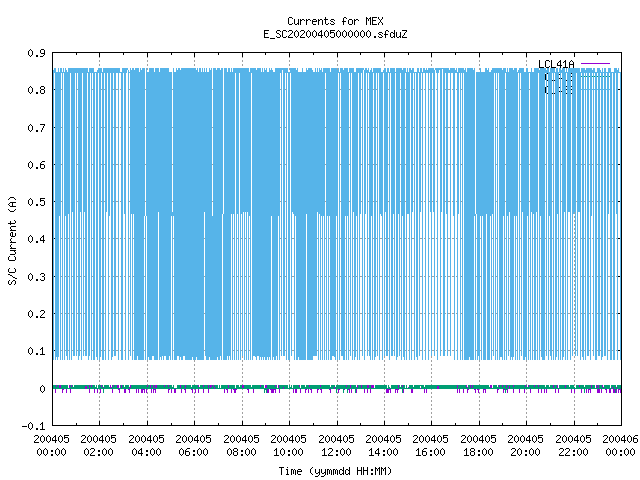The image size is (640, 480).
Task: Click the 0.6 y-axis tick label
Action: tap(36, 165)
